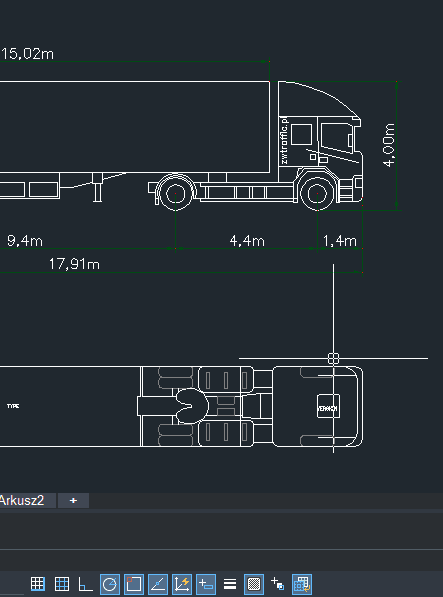Viewport: 443px width, 597px height.
Task: Add new layout with plus tab
Action: click(x=73, y=500)
